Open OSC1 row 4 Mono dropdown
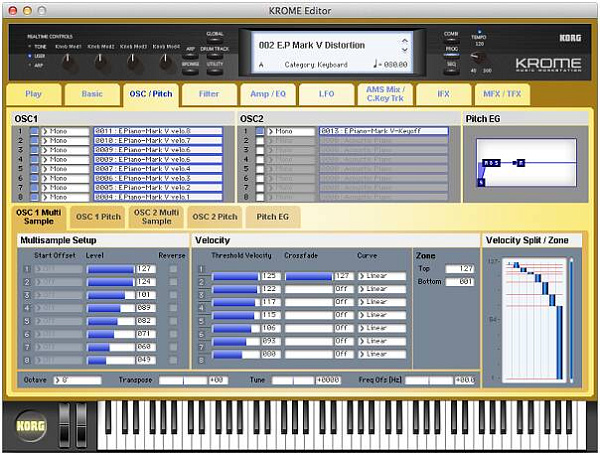 tap(65, 160)
